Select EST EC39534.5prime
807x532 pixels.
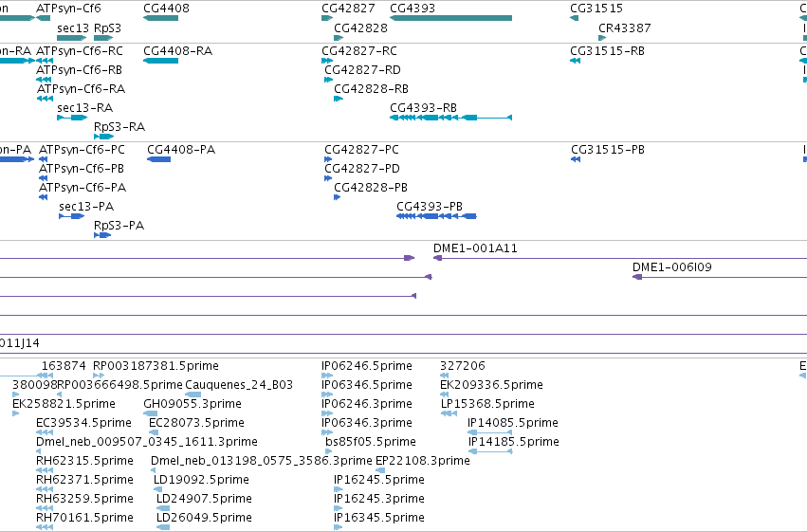point(83,424)
